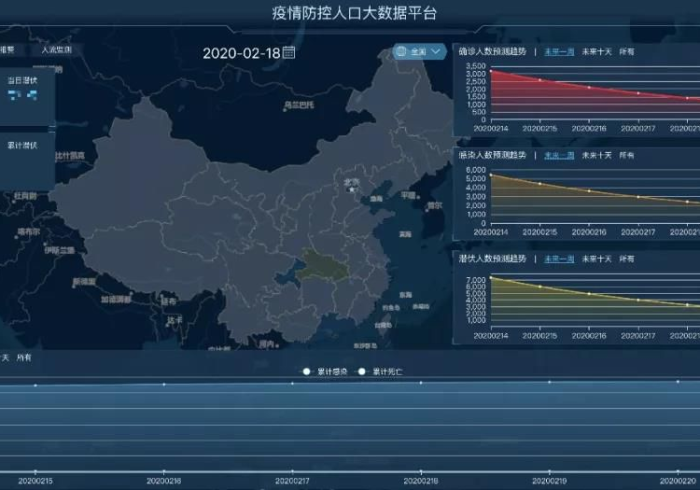Click the 河内 city marker
The height and width of the screenshot is (490, 700).
coord(277,345)
